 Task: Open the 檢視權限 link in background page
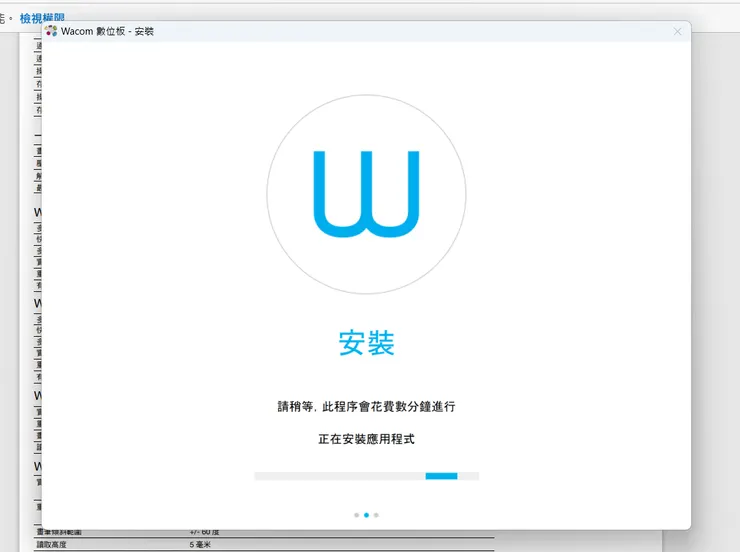[x=42, y=18]
